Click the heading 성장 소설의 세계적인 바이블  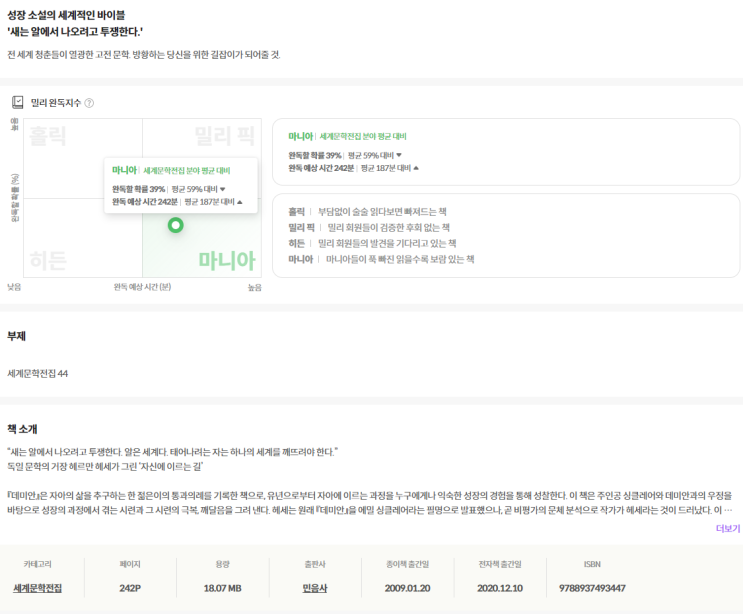click(x=66, y=15)
